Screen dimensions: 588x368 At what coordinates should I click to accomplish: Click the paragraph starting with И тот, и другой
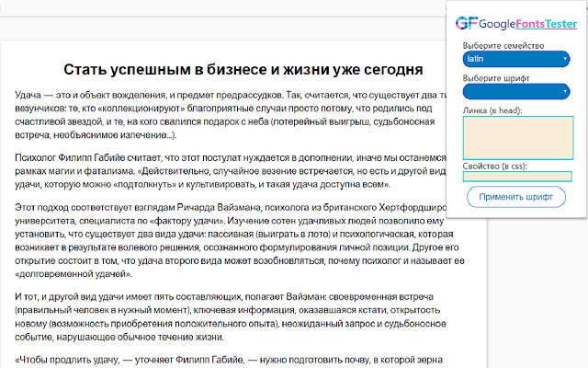231,316
